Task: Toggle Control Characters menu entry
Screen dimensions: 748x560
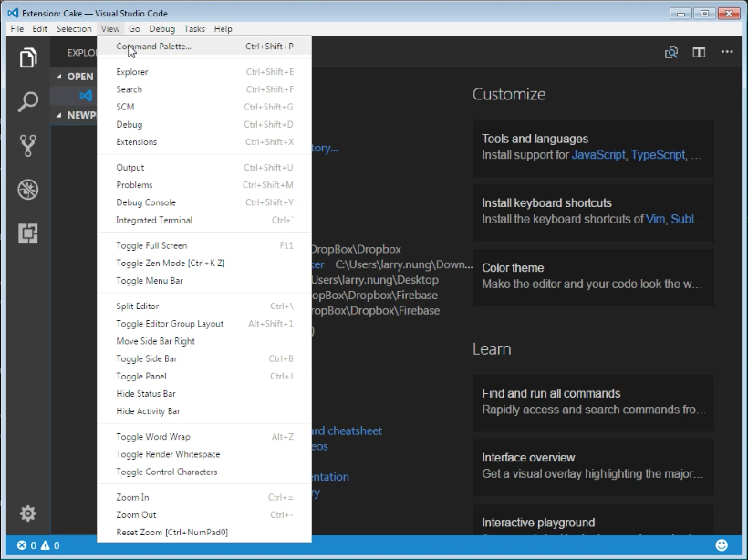Action: tap(204, 472)
